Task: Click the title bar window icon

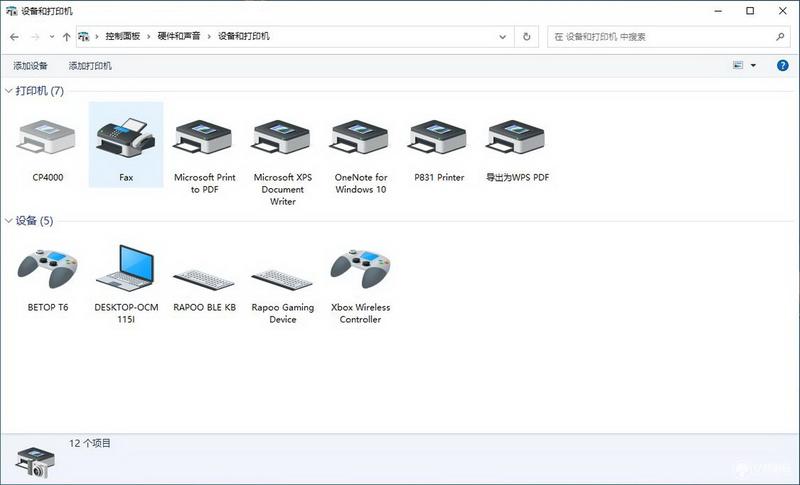Action: click(x=11, y=11)
